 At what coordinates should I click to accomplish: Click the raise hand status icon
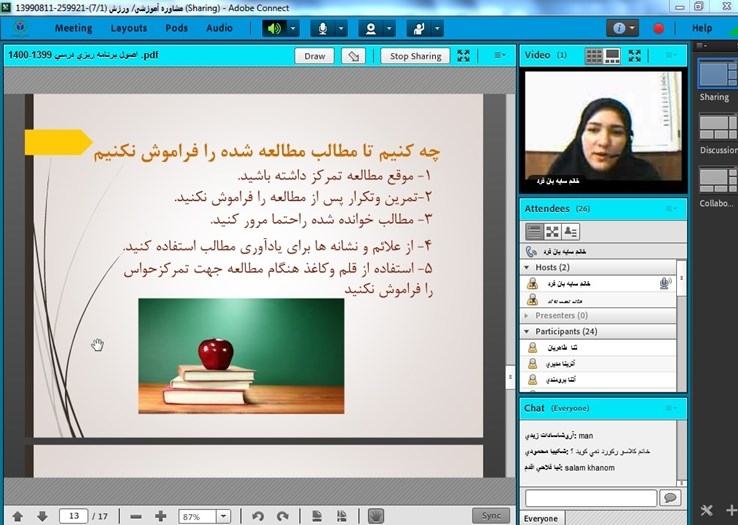click(x=418, y=29)
